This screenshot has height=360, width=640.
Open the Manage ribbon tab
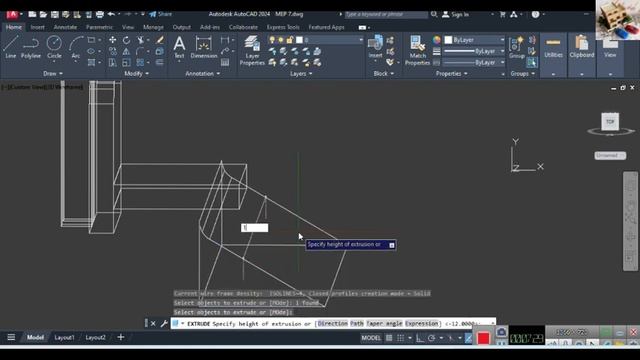click(x=153, y=27)
